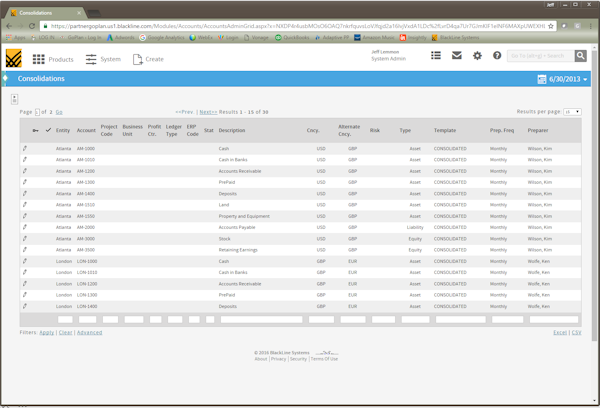The width and height of the screenshot is (600, 408).
Task: Open the task list icon
Action: click(436, 55)
